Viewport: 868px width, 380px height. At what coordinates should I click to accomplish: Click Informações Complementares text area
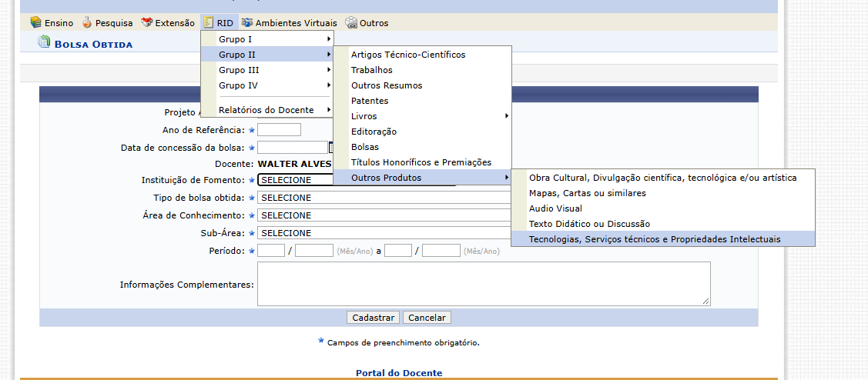(x=484, y=284)
